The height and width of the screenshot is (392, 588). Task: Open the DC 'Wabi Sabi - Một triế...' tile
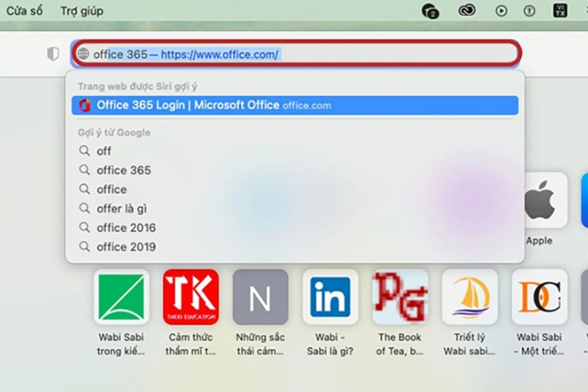(539, 297)
